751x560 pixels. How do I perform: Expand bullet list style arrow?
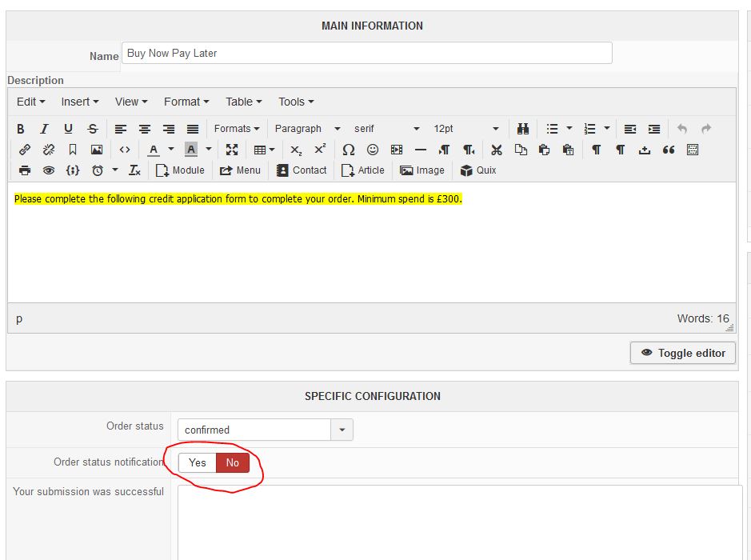569,128
